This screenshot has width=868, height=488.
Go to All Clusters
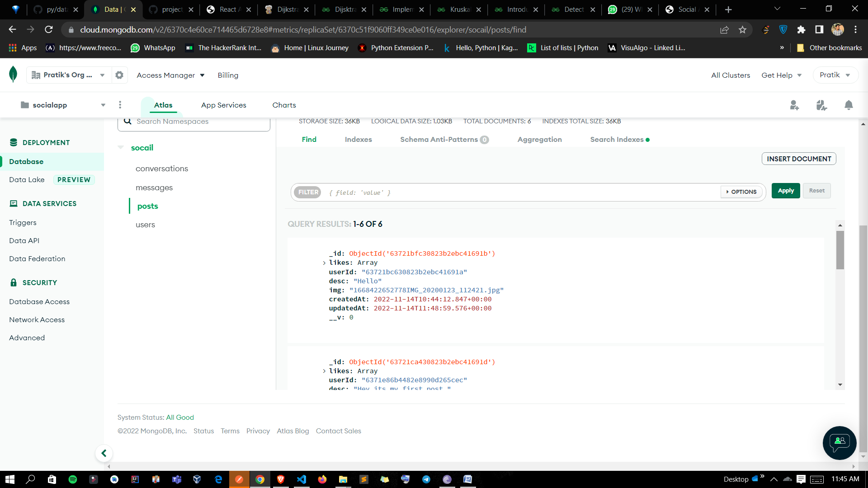pyautogui.click(x=731, y=75)
